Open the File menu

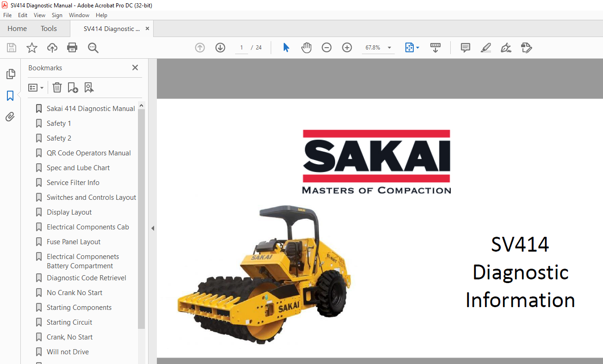(7, 15)
